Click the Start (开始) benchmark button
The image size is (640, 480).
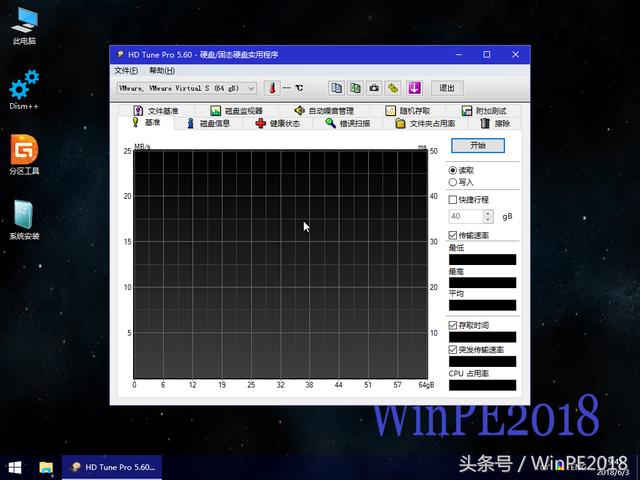(x=478, y=145)
